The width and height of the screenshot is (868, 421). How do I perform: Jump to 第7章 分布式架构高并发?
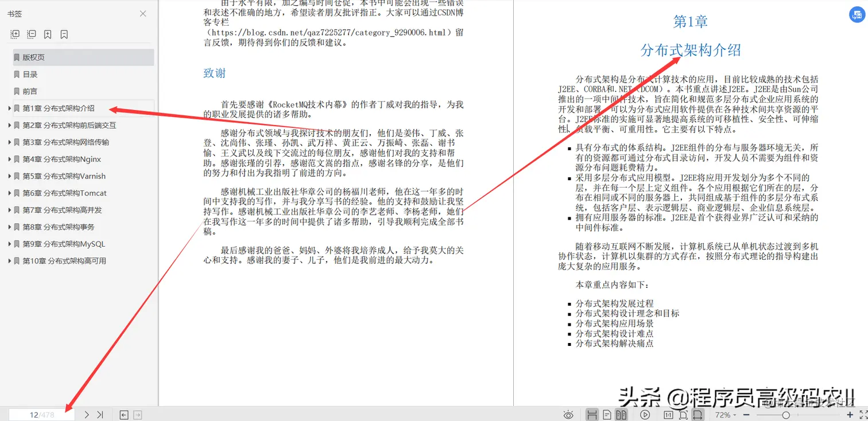tap(63, 210)
